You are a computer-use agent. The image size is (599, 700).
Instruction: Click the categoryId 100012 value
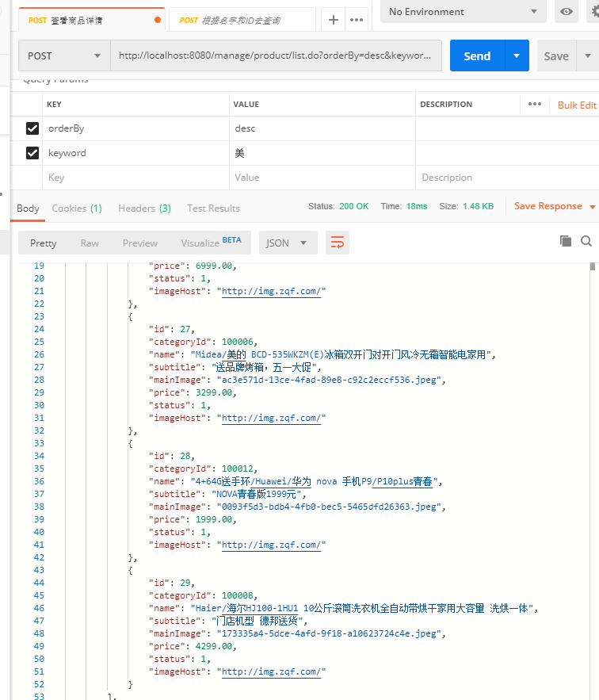pyautogui.click(x=238, y=469)
